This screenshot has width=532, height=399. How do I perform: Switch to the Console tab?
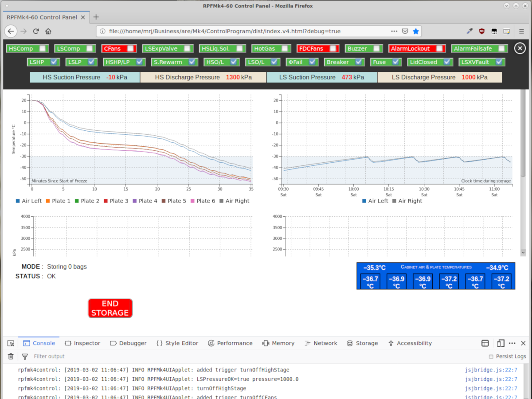pyautogui.click(x=39, y=343)
